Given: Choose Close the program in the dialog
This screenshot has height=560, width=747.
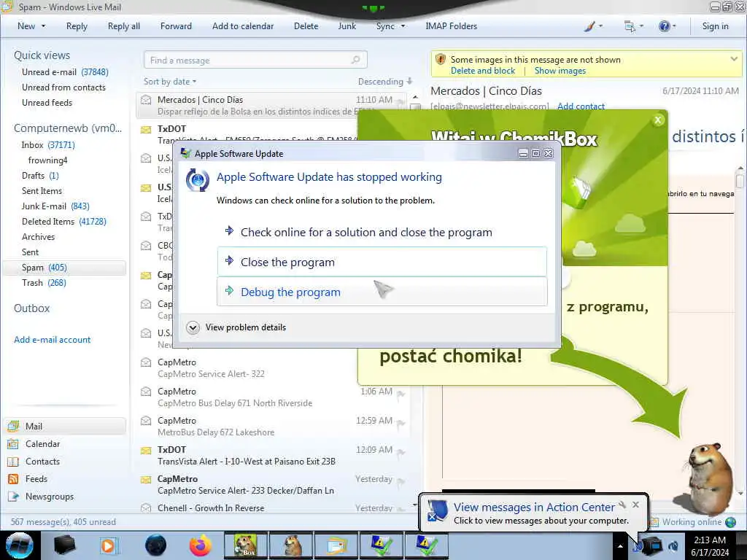Looking at the screenshot, I should pyautogui.click(x=382, y=262).
